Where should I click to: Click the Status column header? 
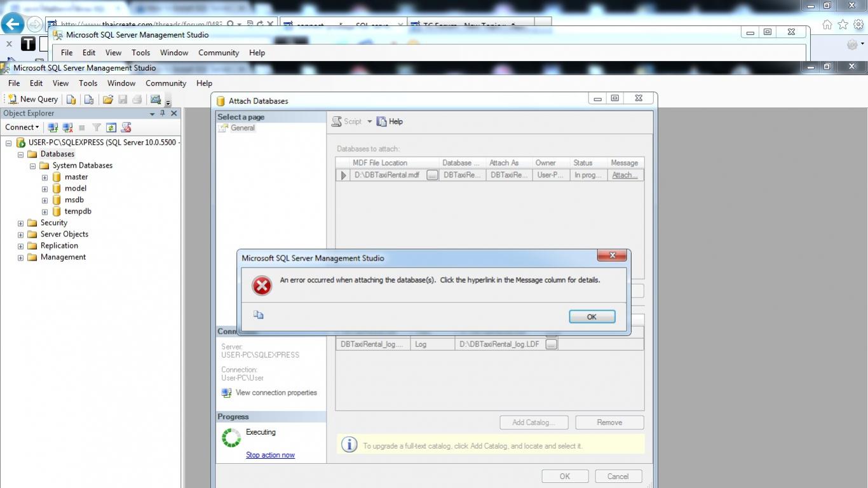click(588, 163)
